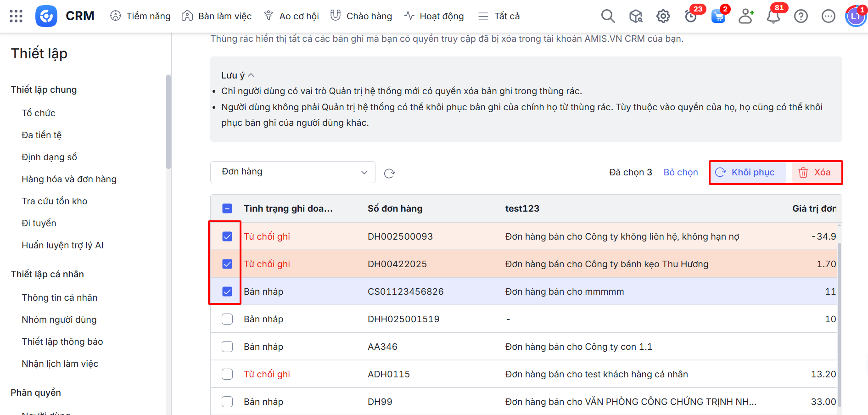Screen dimensions: 868x415
Task: Go to the Tiềm năng tab
Action: tap(140, 17)
